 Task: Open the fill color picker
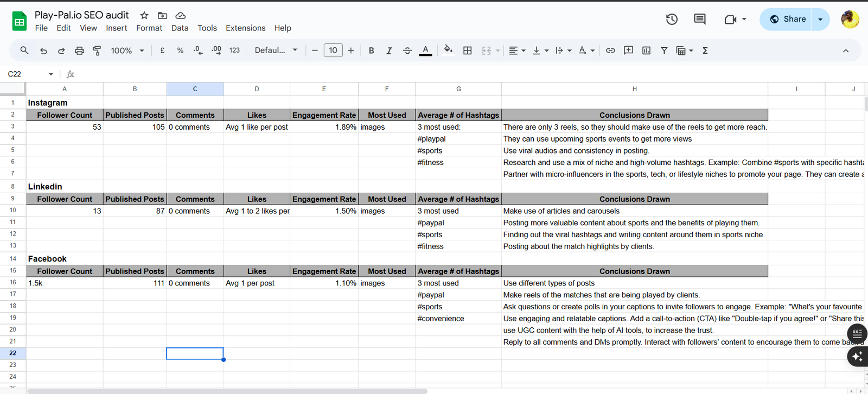click(448, 50)
